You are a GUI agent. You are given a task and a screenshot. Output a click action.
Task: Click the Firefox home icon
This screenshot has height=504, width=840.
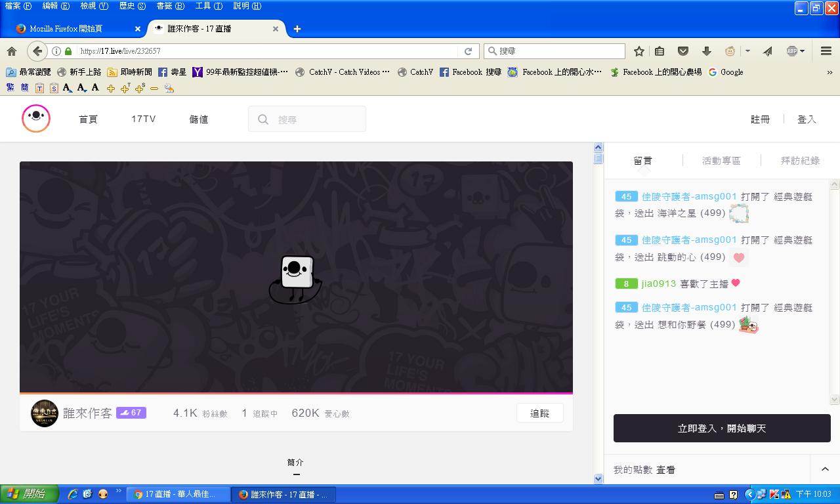pyautogui.click(x=11, y=51)
